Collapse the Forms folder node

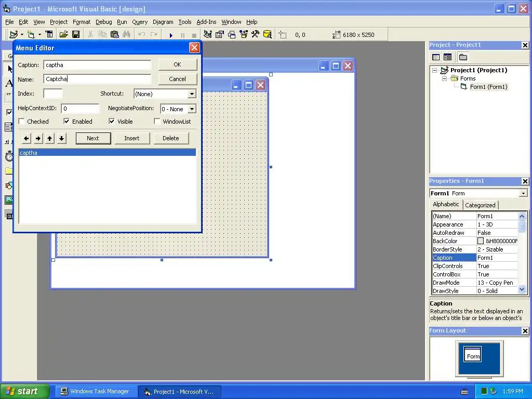pos(444,78)
